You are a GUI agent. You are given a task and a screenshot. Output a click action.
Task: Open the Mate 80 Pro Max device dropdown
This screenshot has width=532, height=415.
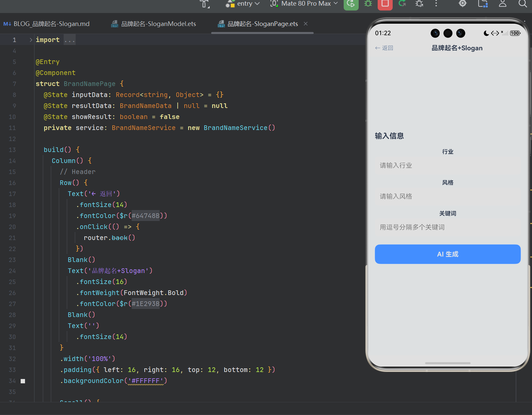304,4
